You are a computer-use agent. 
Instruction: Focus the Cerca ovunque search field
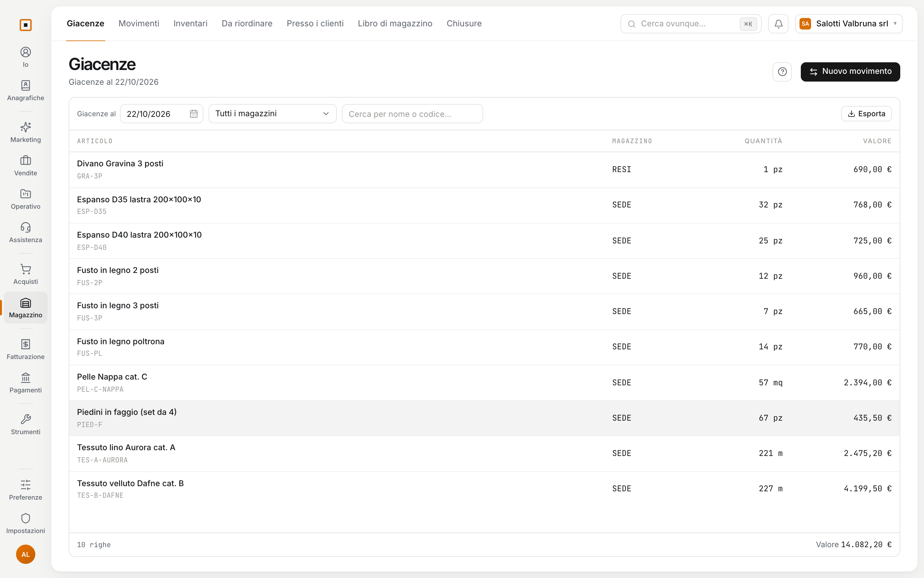click(691, 24)
